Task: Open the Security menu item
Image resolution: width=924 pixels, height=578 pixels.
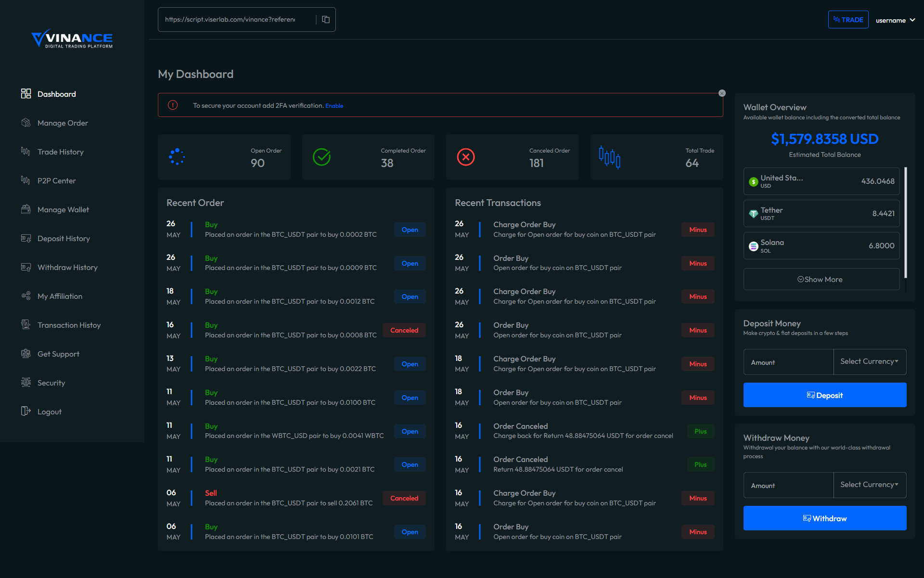Action: 51,383
